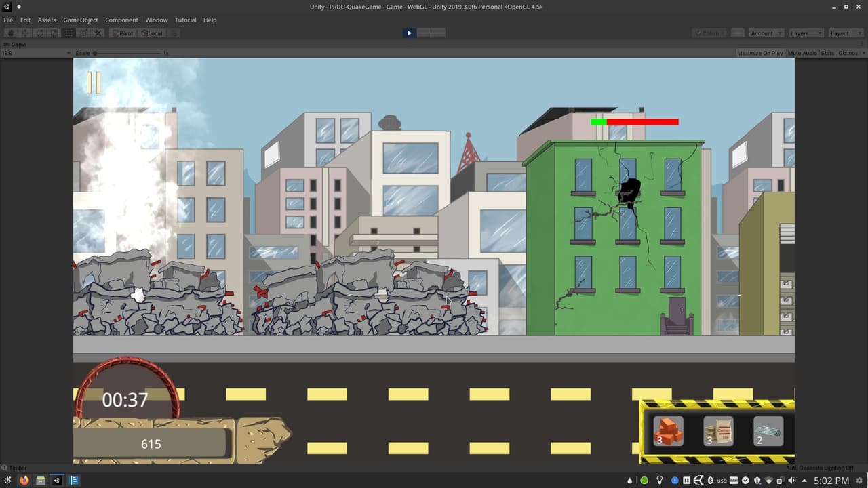
Task: Select the steel beams inventory item
Action: pos(768,431)
